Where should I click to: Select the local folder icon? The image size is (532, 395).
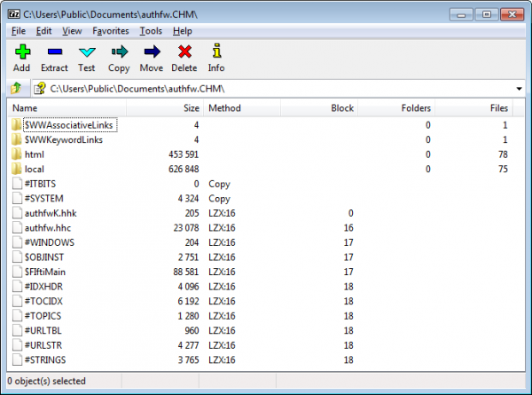(16, 169)
